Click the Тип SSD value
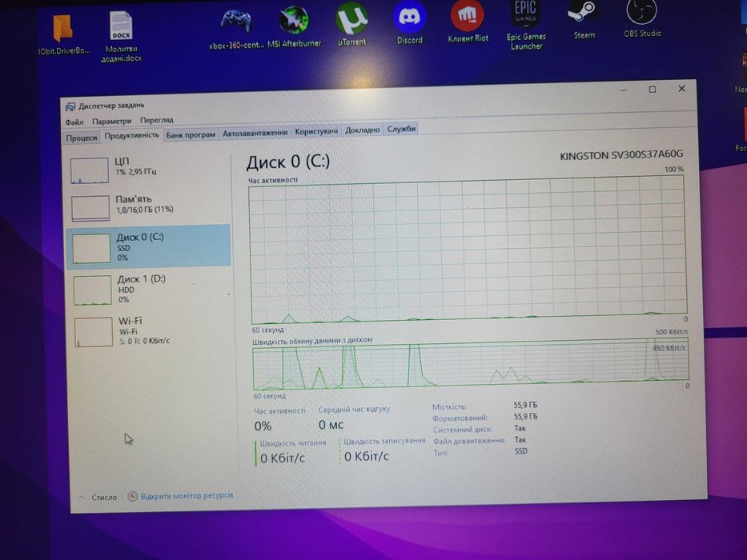This screenshot has height=560, width=747. pos(520,451)
